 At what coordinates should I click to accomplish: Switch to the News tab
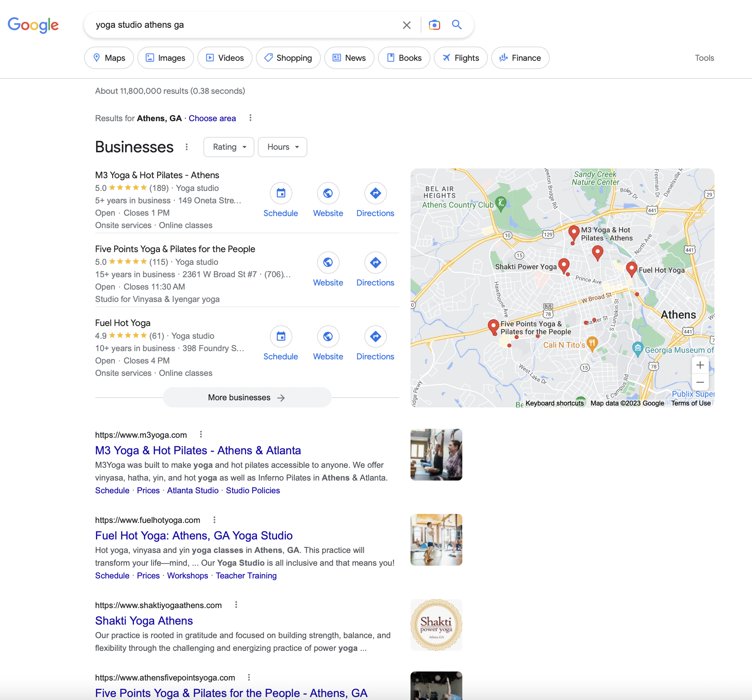point(349,58)
